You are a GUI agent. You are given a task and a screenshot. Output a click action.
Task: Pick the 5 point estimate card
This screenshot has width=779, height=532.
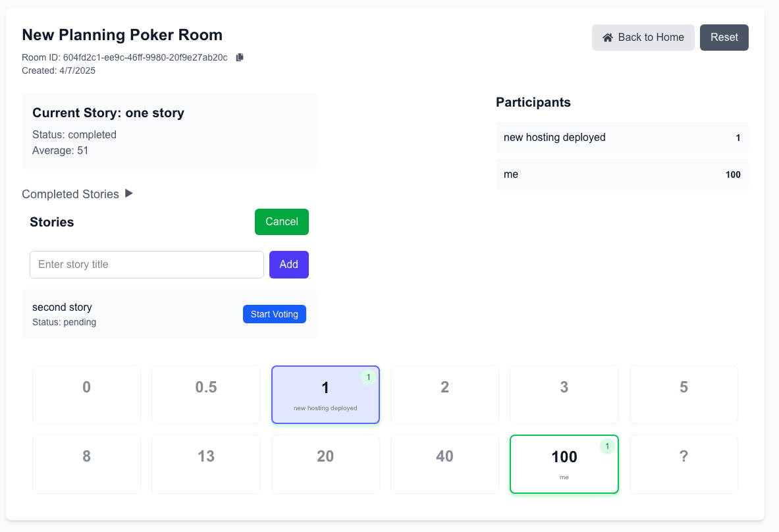[683, 394]
